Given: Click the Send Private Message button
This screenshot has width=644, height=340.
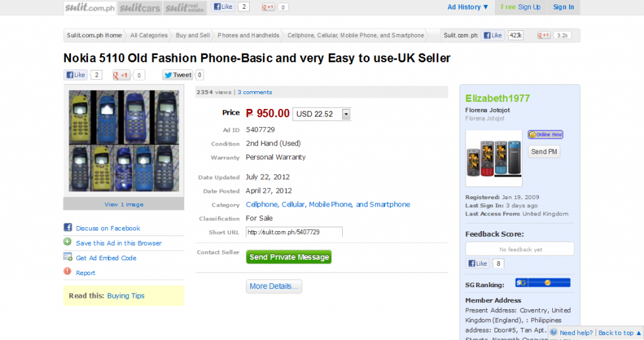Looking at the screenshot, I should click(289, 257).
